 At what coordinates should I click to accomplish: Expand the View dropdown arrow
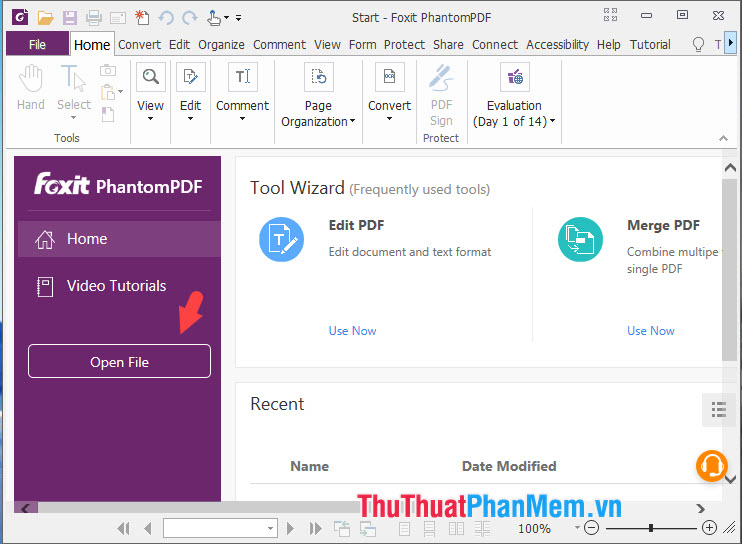150,119
